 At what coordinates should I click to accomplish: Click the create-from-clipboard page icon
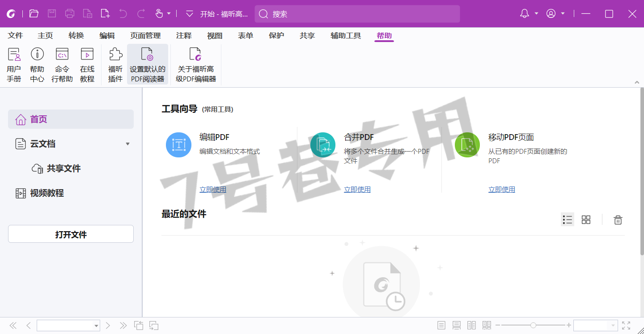(88, 13)
